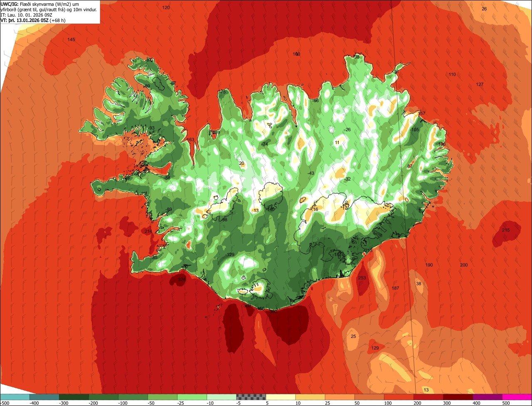This screenshot has height=406, width=532.
Task: Click legend label -50
Action: 152,403
